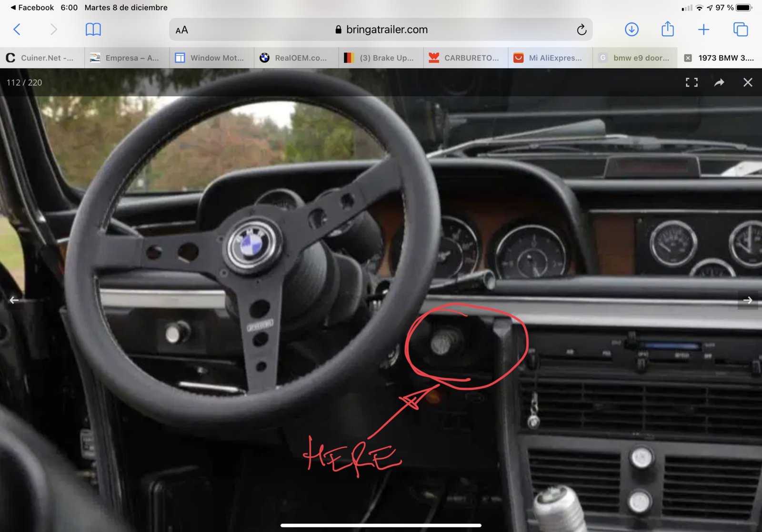
Task: Close the 1973 BMW 3.... tab
Action: point(688,58)
